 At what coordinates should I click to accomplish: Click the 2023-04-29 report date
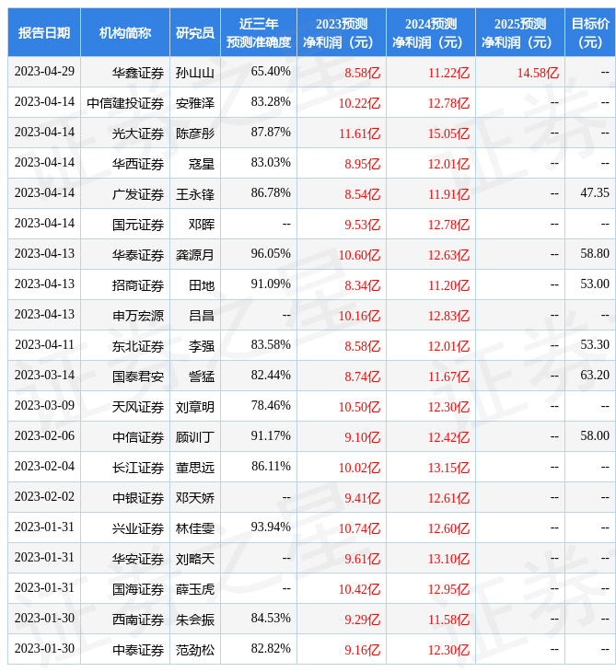coord(44,71)
